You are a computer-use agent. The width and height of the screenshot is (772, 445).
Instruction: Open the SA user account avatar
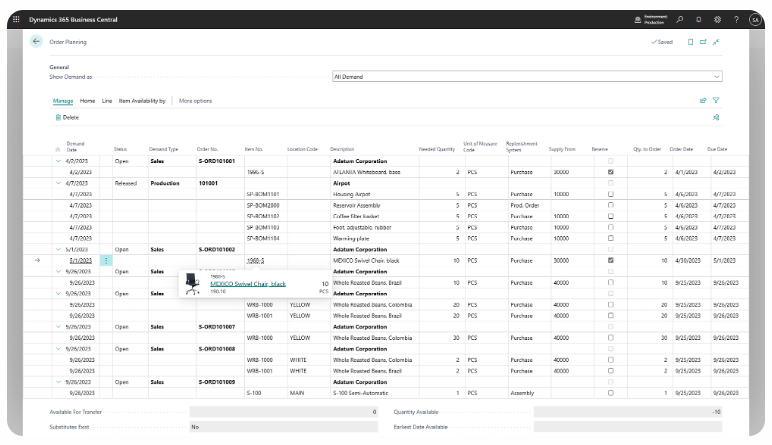point(755,20)
